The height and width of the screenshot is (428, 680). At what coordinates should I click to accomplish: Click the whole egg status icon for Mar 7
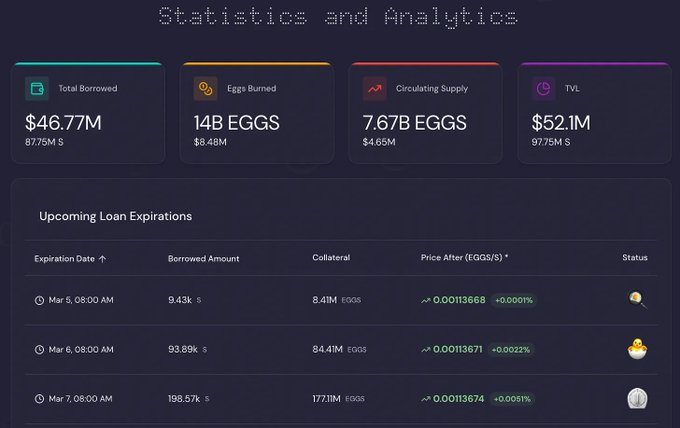(x=637, y=399)
